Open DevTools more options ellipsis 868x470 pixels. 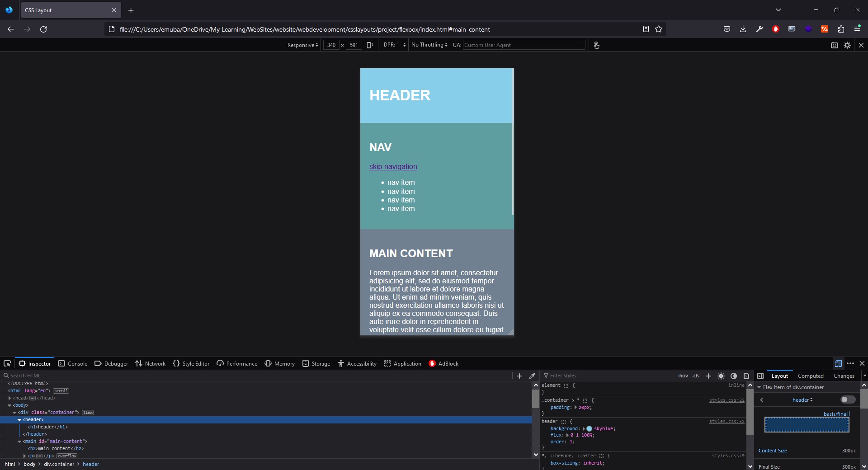tap(850, 363)
